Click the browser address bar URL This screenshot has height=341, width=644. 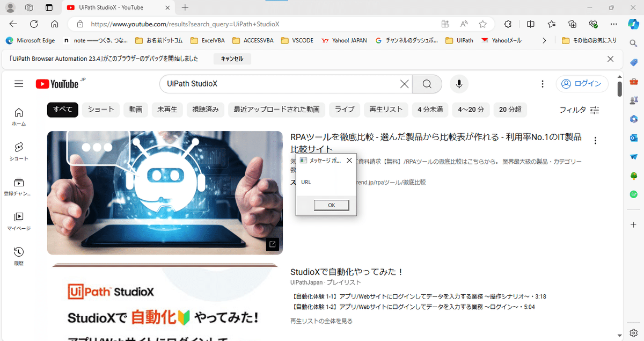[x=185, y=24]
